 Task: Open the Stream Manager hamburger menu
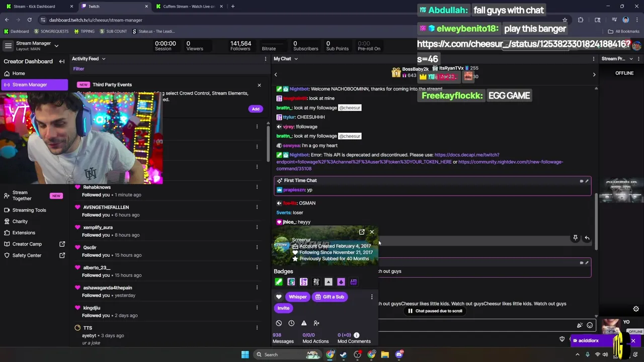click(8, 46)
